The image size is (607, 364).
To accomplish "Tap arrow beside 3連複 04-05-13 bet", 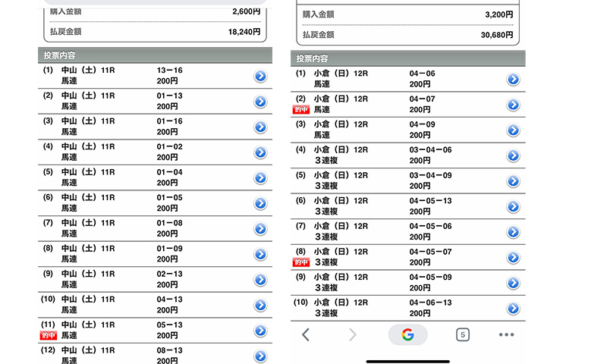I will [513, 206].
